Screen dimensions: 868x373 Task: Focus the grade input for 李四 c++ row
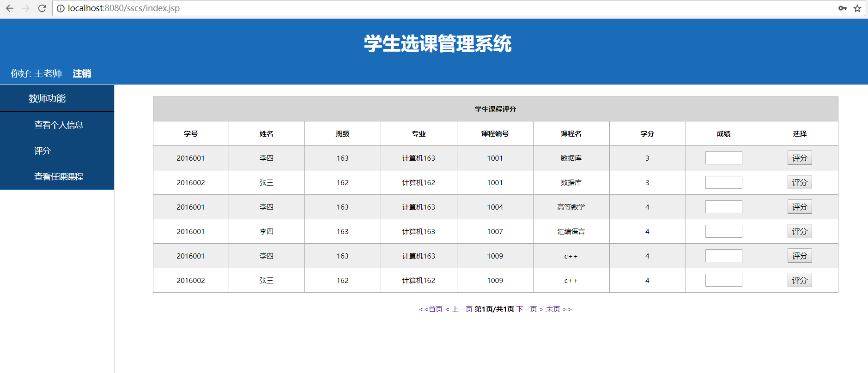pos(723,256)
